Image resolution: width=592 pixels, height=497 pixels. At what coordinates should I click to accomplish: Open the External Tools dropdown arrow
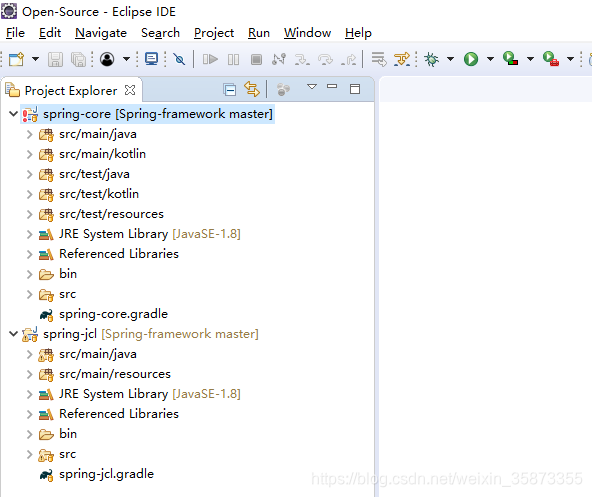pos(570,59)
